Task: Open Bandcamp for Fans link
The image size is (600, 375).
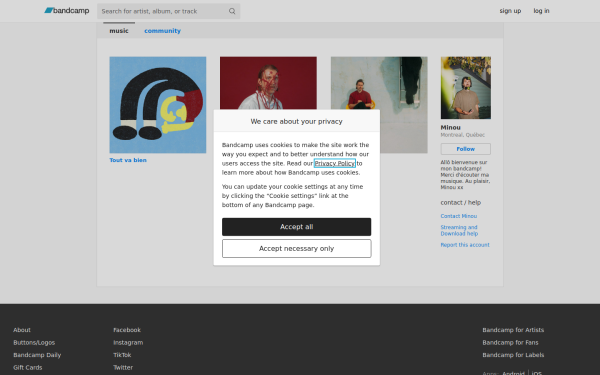Action: (x=510, y=342)
